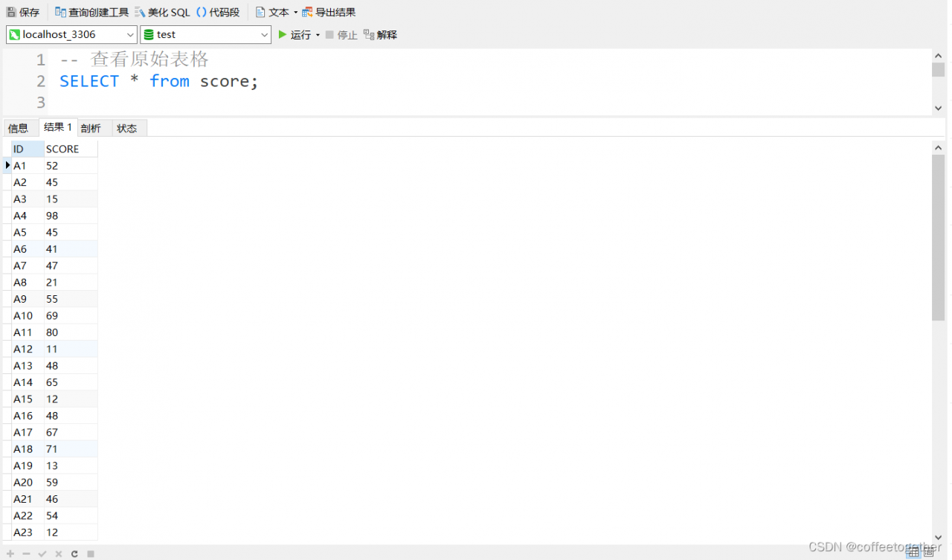The image size is (952, 560).
Task: Click the 停止 stop button
Action: tap(341, 35)
